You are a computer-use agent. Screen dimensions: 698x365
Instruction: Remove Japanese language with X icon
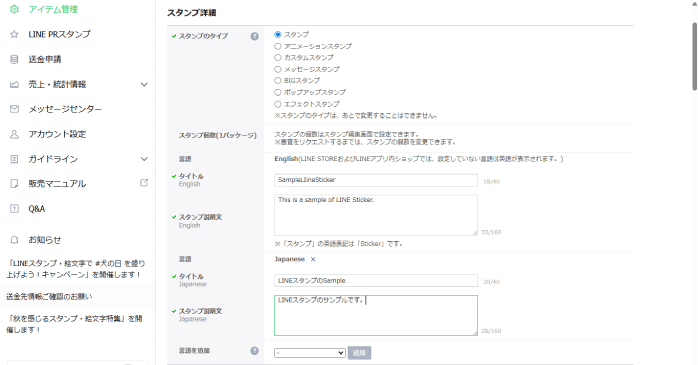(313, 260)
